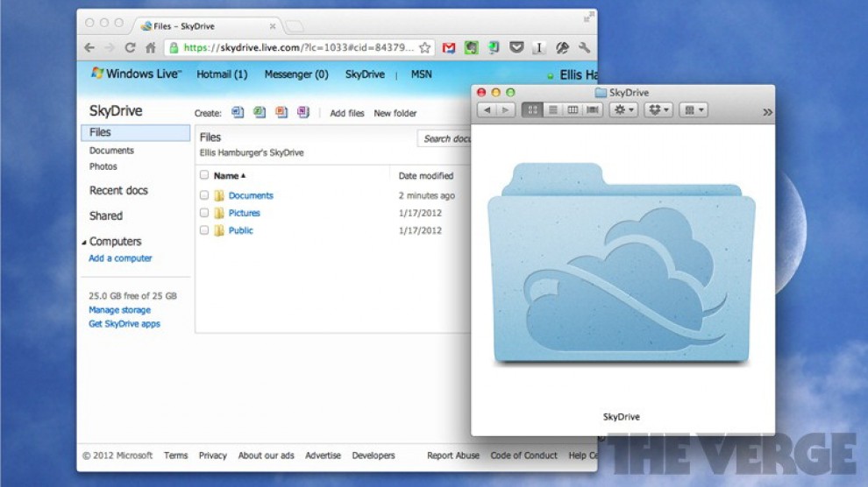Switch Finder to Cover Flow view
This screenshot has width=868, height=487.
click(593, 110)
